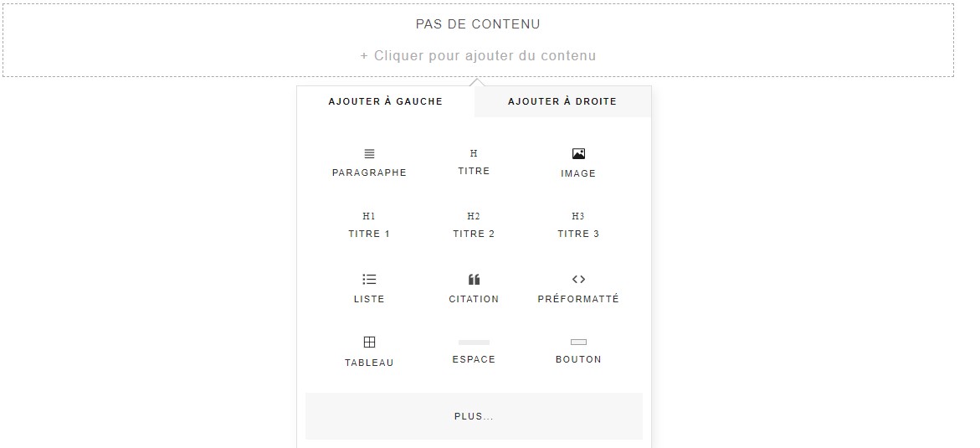Click the 'Cliquer pour ajouter du contenu' link

[x=478, y=56]
